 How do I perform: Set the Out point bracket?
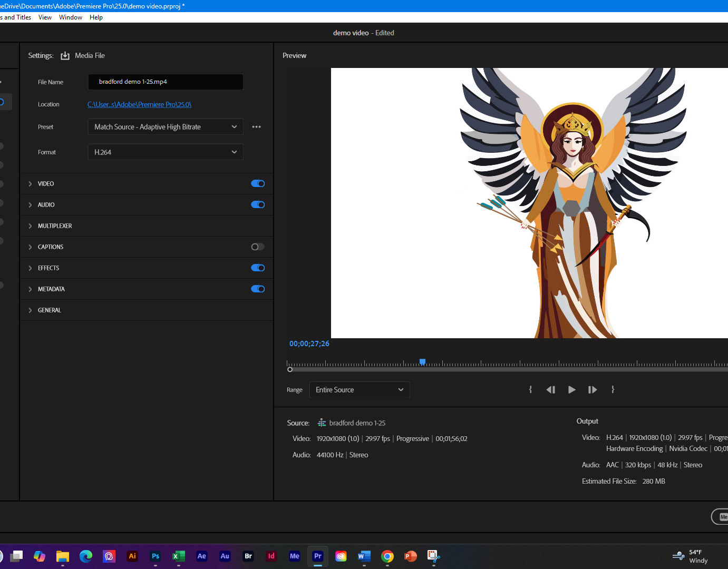(613, 390)
